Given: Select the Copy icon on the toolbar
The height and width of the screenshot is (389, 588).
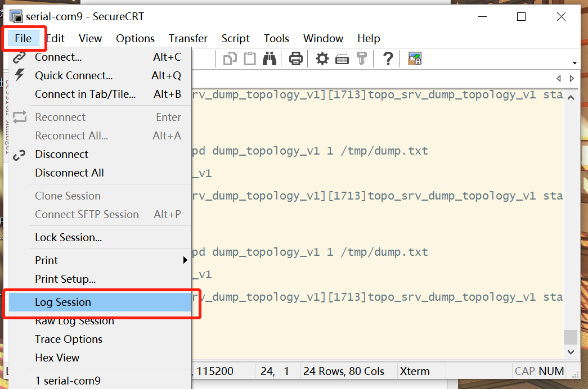Looking at the screenshot, I should [230, 58].
